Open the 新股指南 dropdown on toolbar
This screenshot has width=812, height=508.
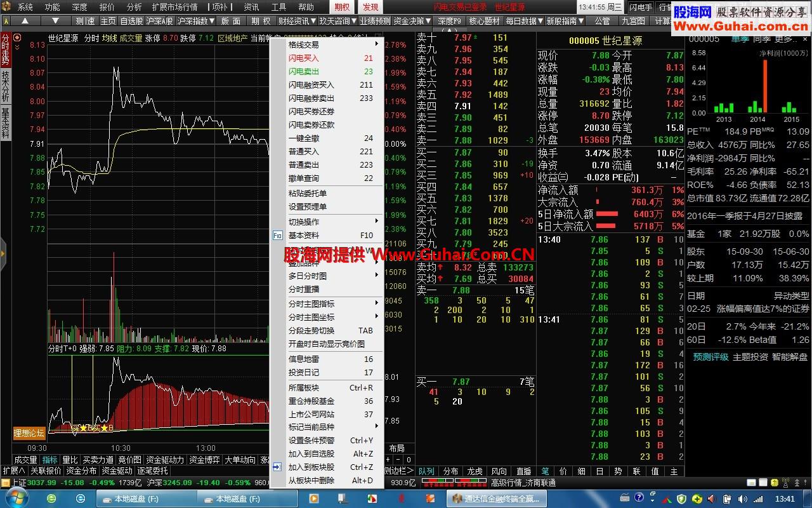[565, 21]
